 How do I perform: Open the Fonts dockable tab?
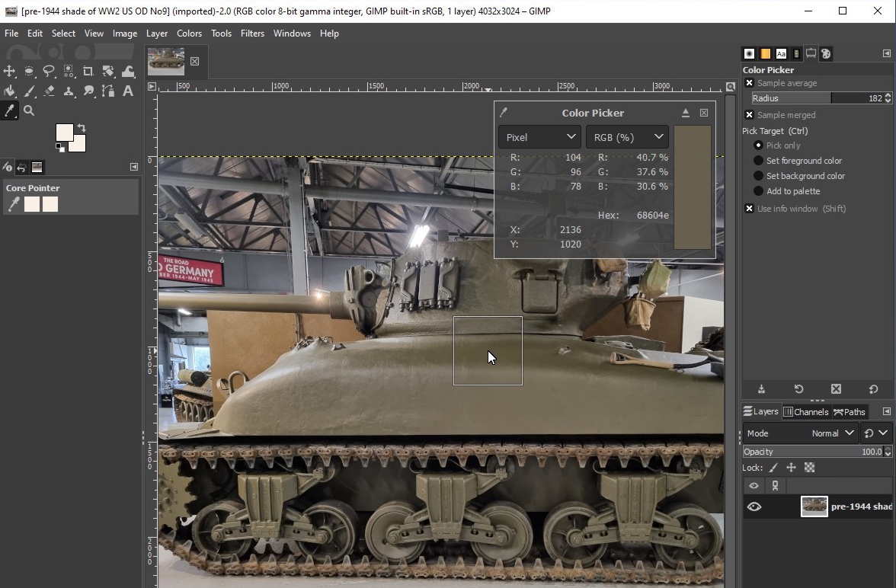(781, 54)
